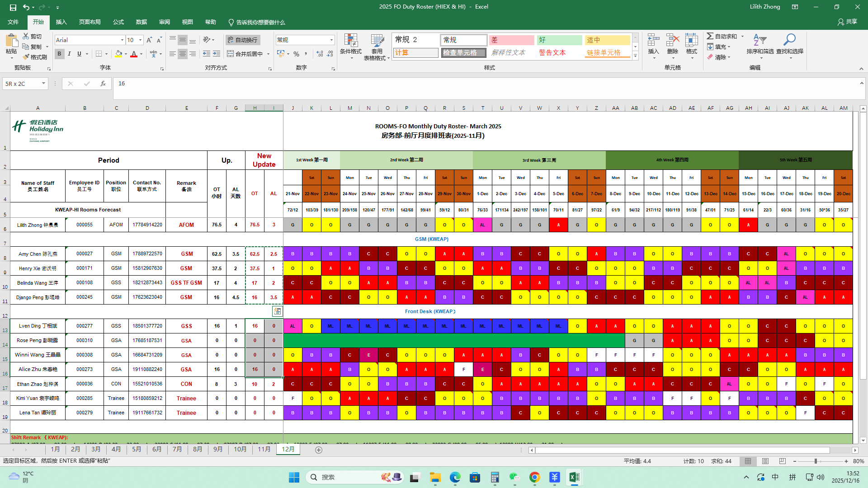The image size is (868, 488).
Task: Click the Share button
Action: point(847,22)
